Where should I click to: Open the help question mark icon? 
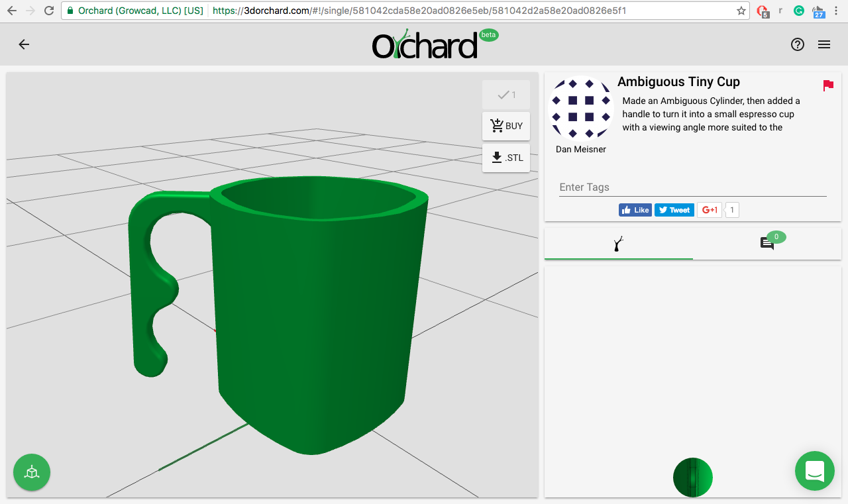[x=798, y=44]
